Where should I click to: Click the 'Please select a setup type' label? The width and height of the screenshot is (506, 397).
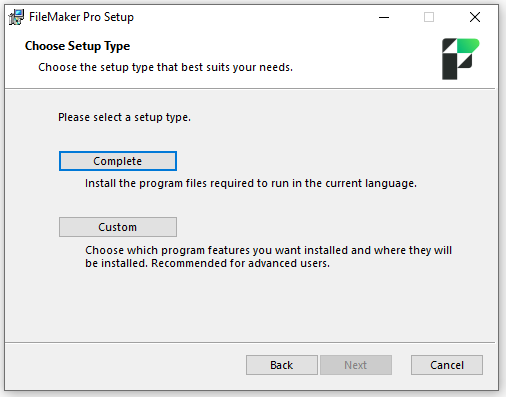click(124, 117)
